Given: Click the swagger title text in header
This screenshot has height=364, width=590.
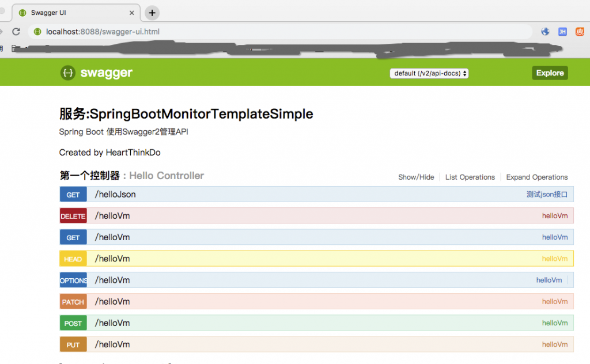Looking at the screenshot, I should tap(107, 73).
